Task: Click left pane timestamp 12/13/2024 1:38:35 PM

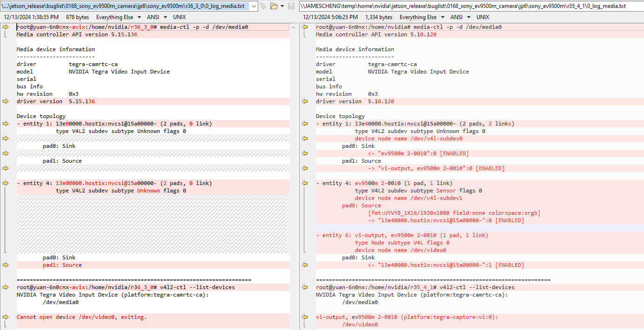Action: click(31, 17)
